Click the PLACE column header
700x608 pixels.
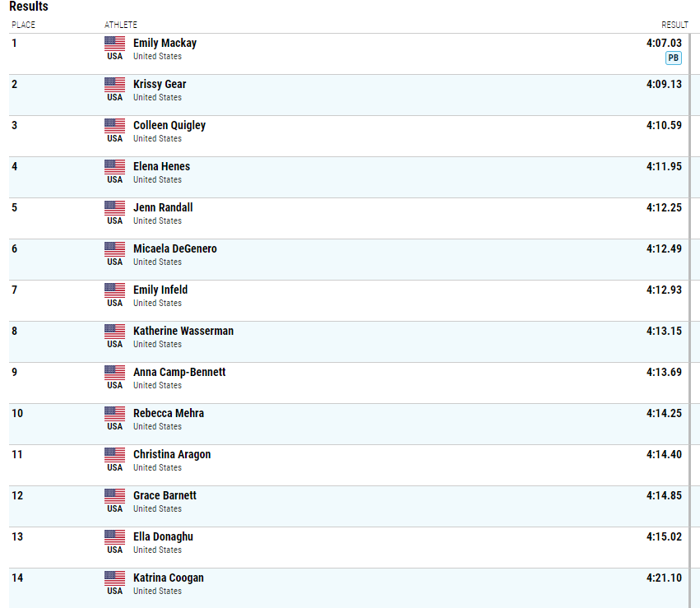(x=23, y=25)
